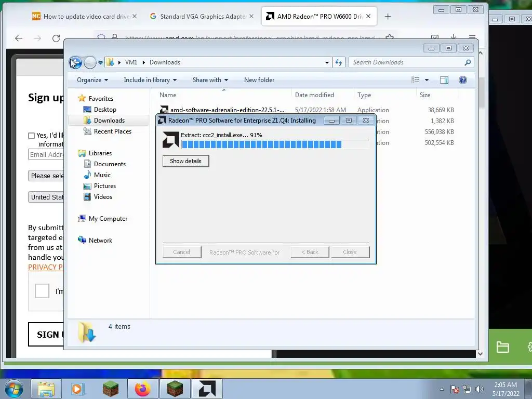Click the volume speaker tray icon

click(480, 389)
